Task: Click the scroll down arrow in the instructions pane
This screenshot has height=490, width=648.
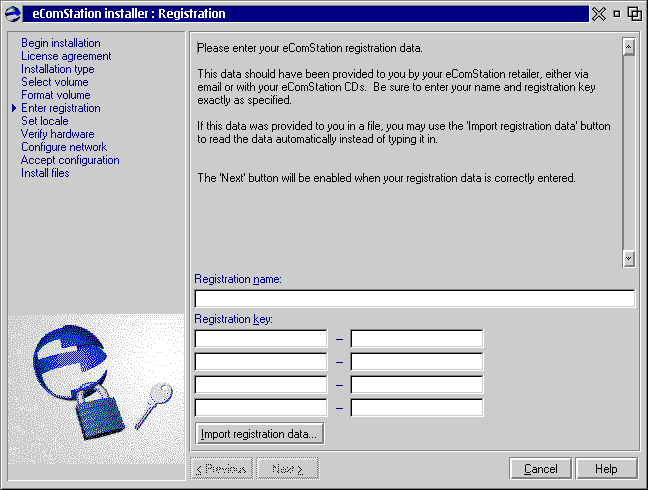Action: pos(629,259)
